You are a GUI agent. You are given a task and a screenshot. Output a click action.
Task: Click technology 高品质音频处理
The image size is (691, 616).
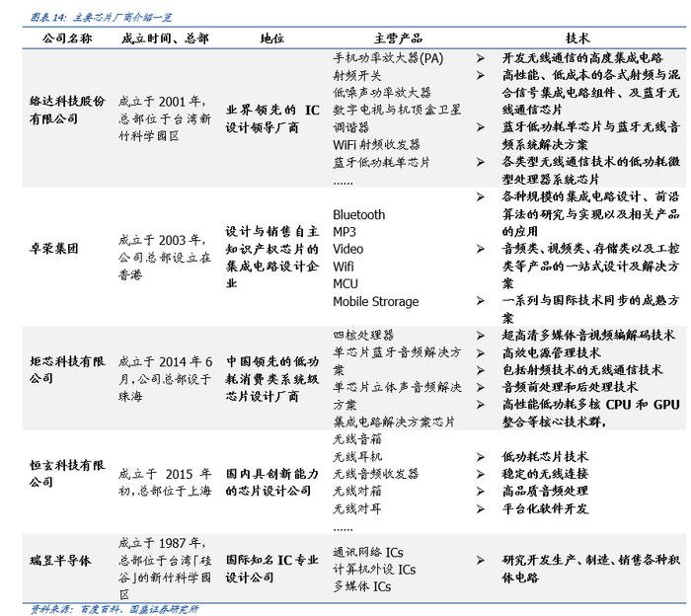click(545, 492)
